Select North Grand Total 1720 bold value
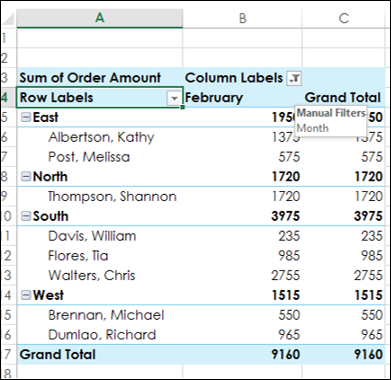Image resolution: width=391 pixels, height=380 pixels. click(368, 177)
